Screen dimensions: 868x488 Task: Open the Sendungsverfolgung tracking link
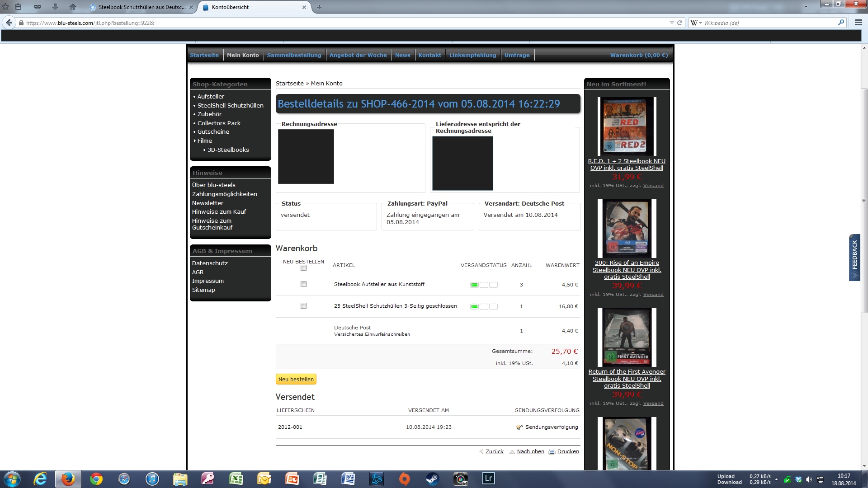coord(551,427)
